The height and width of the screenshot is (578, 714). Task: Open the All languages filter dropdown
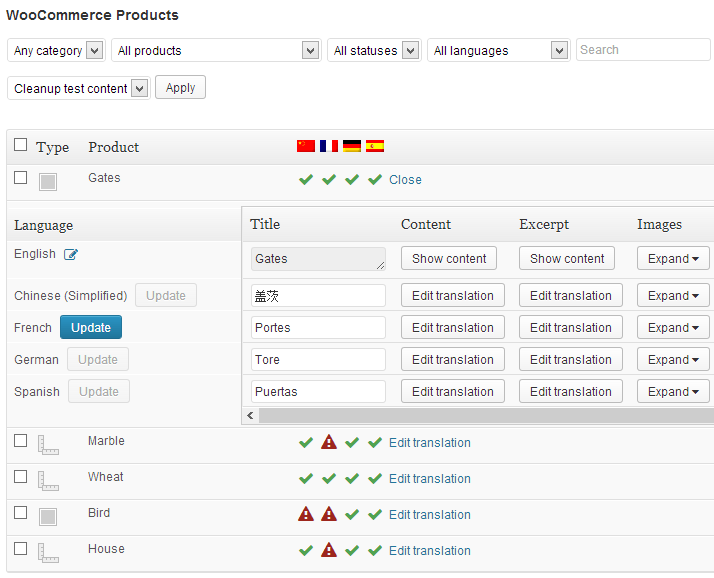coord(498,50)
